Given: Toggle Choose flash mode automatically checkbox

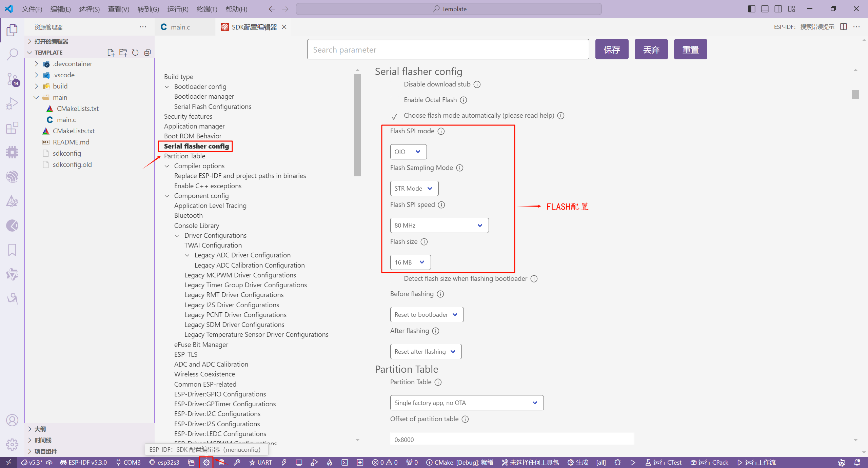Looking at the screenshot, I should [x=394, y=116].
